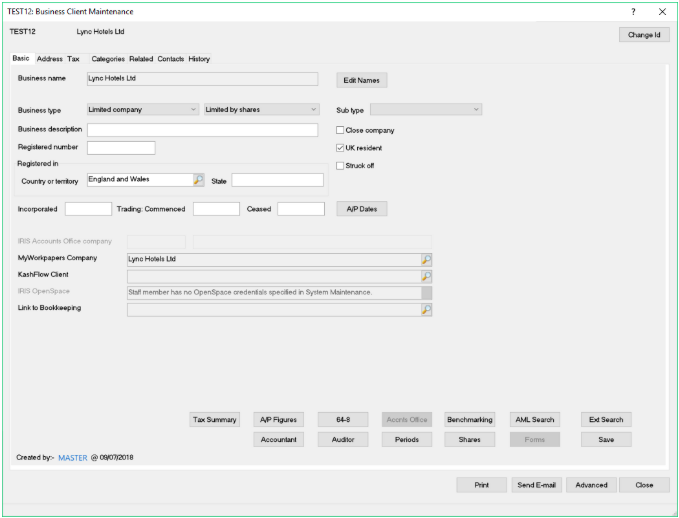
Task: Tick the Struck off checkbox
Action: (341, 165)
